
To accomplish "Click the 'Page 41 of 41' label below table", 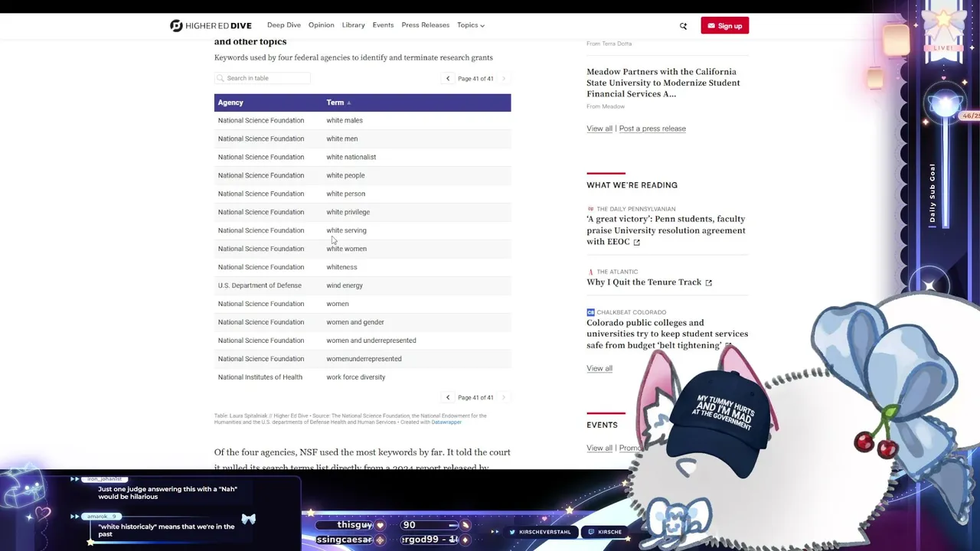I will (x=475, y=398).
